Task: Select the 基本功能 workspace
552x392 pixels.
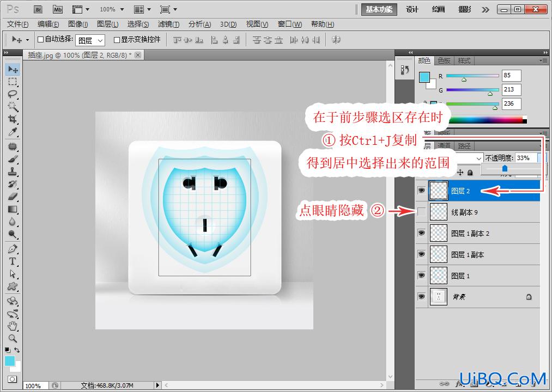Action: coord(379,9)
